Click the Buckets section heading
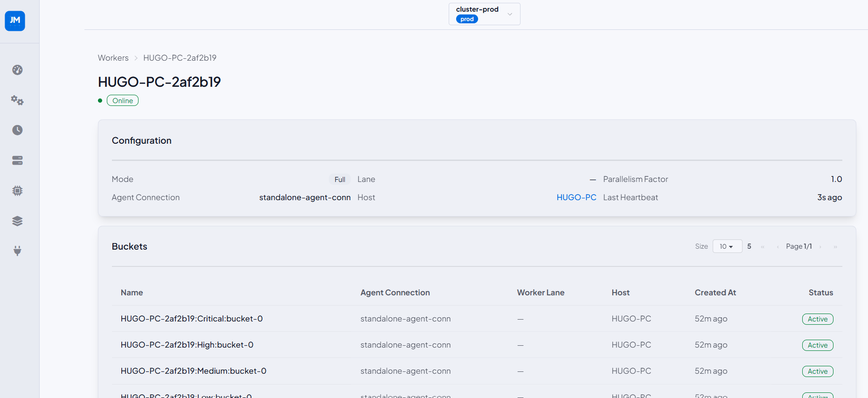 point(129,246)
